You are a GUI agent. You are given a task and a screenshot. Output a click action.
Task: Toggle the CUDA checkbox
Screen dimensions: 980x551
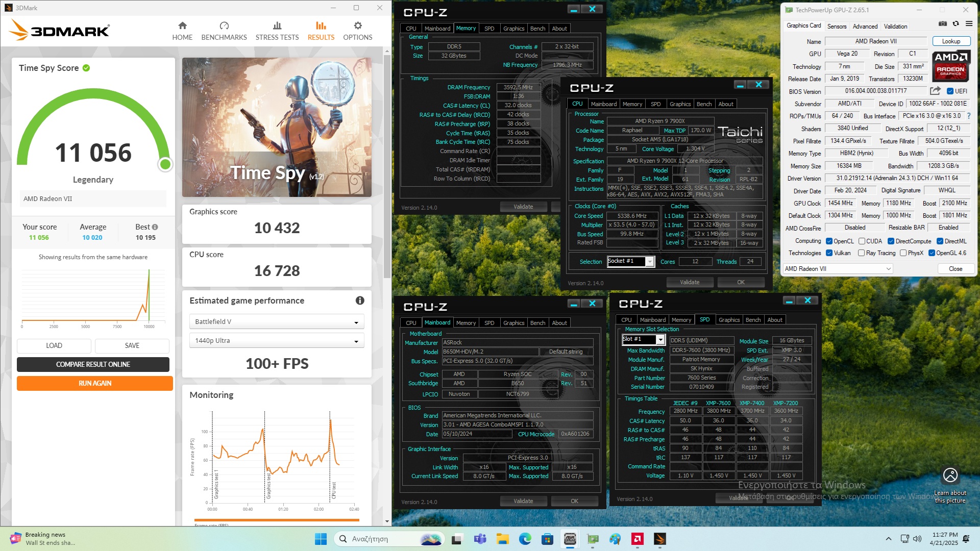click(x=862, y=241)
